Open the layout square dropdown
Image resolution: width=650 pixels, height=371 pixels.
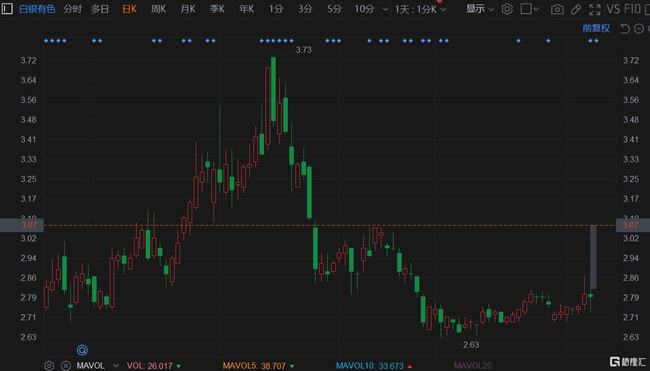pos(529,9)
